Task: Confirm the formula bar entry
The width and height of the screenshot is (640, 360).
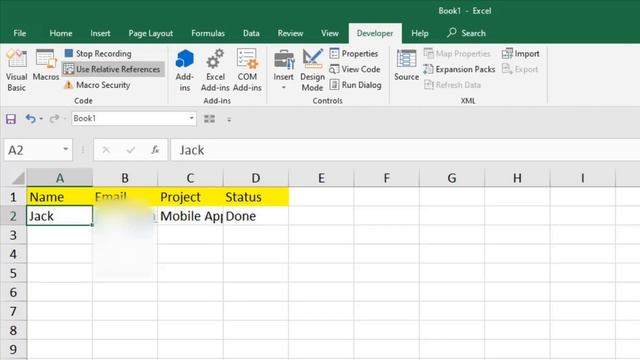Action: [131, 150]
